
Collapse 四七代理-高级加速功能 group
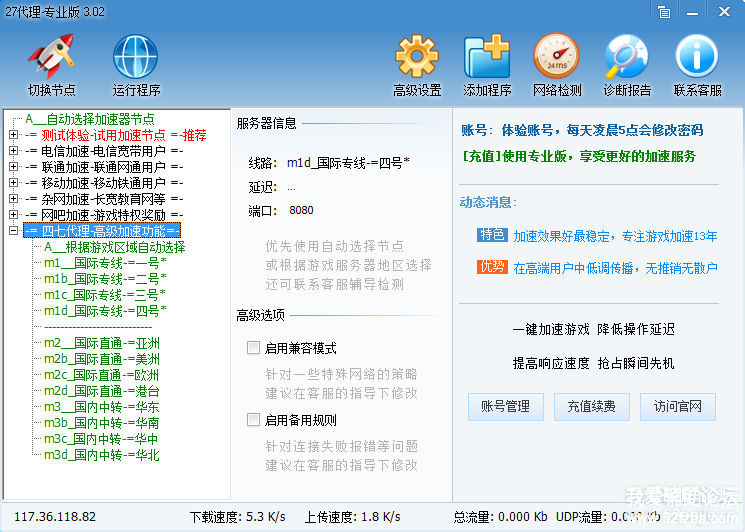13,231
